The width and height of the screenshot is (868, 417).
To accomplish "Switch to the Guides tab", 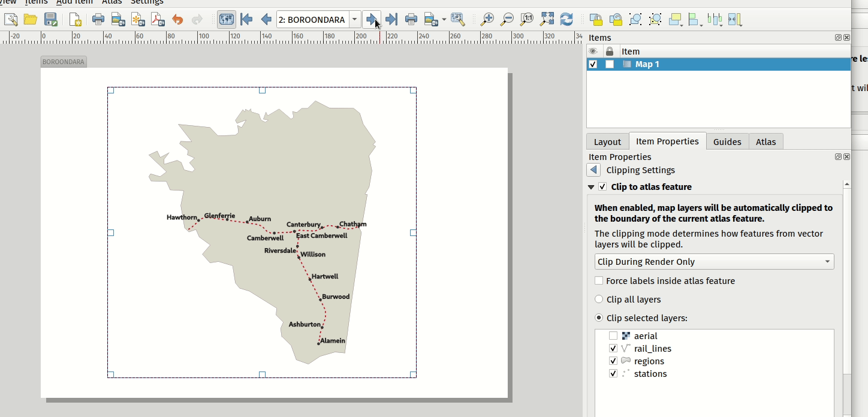I will click(x=727, y=142).
